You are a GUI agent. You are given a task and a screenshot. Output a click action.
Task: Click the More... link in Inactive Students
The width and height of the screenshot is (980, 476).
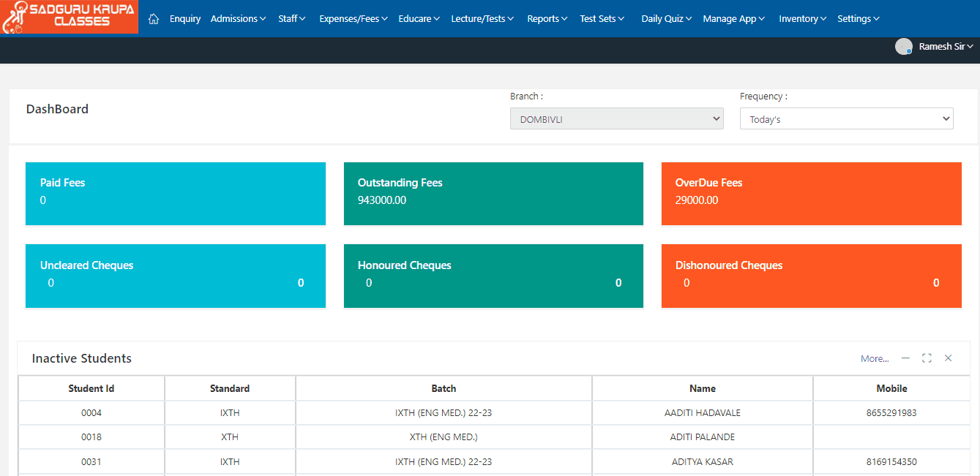pyautogui.click(x=875, y=359)
